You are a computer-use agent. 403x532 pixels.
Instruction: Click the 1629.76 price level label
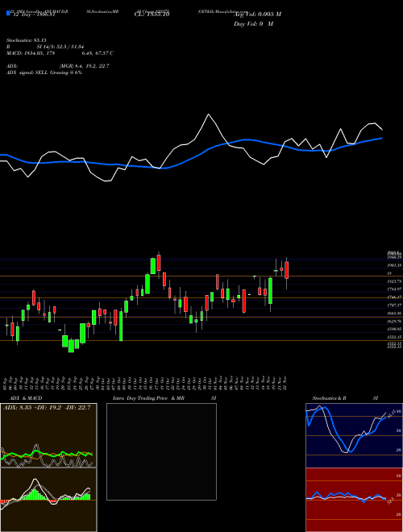[394, 321]
